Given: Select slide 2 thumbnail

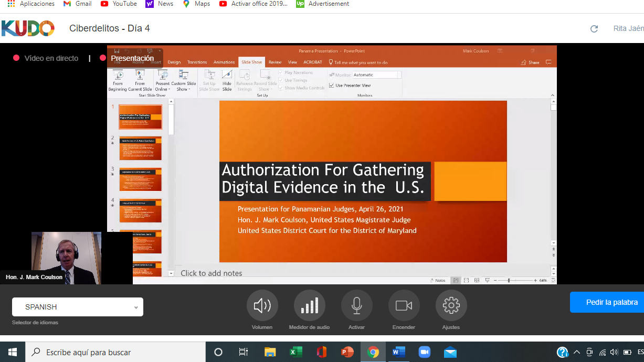Looking at the screenshot, I should (x=140, y=148).
